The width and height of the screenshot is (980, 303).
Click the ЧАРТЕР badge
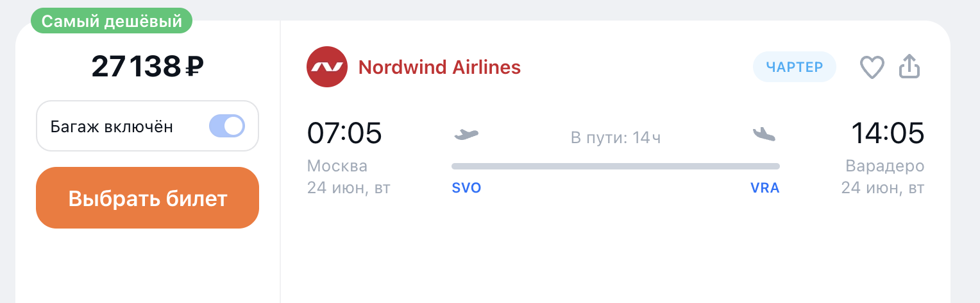coord(795,67)
